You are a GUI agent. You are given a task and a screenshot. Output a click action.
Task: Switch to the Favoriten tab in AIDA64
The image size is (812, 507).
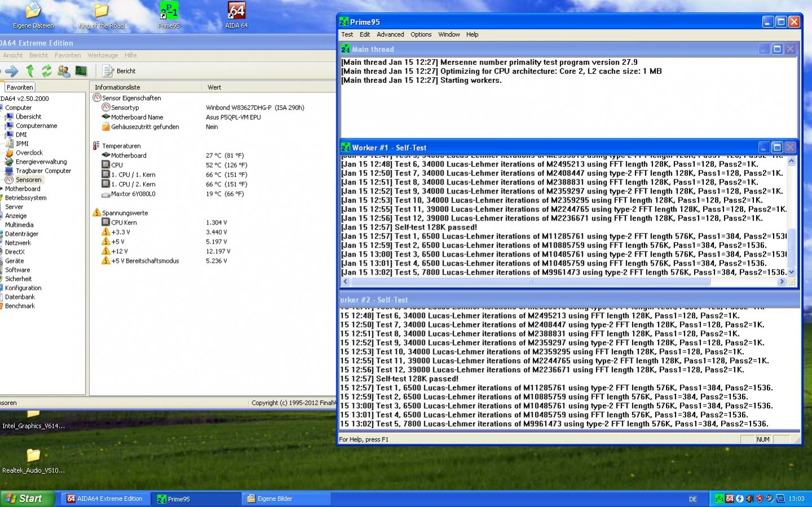click(x=20, y=87)
